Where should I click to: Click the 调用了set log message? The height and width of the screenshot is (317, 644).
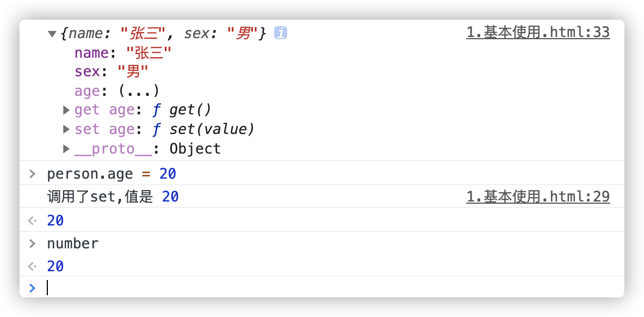pyautogui.click(x=113, y=197)
